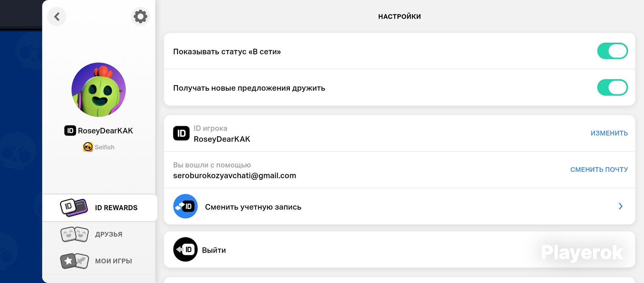
Task: Click the black logout ID icon
Action: (x=185, y=249)
